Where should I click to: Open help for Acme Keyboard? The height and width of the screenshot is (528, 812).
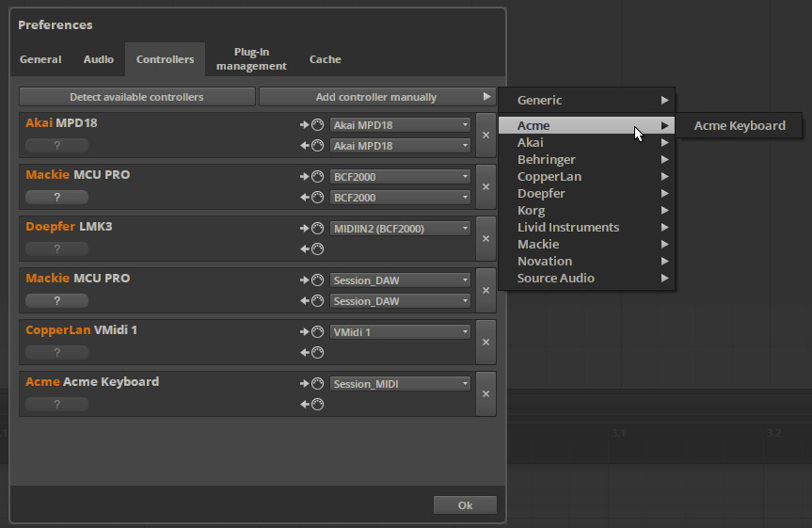[x=57, y=405]
